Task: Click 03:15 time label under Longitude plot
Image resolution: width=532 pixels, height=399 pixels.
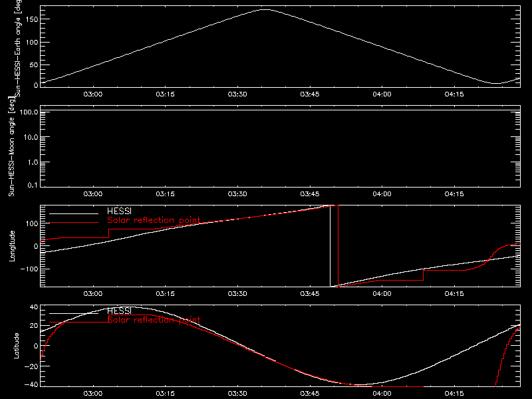Action: click(165, 294)
